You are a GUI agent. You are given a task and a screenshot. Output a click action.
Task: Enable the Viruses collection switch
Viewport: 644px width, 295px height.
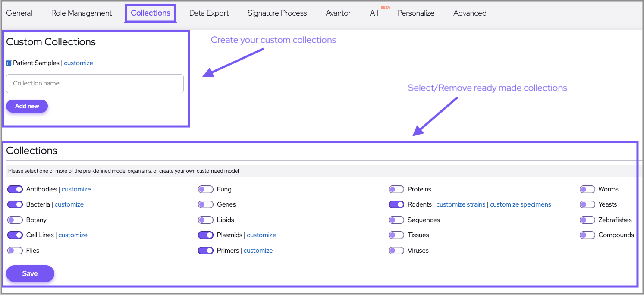[396, 251]
